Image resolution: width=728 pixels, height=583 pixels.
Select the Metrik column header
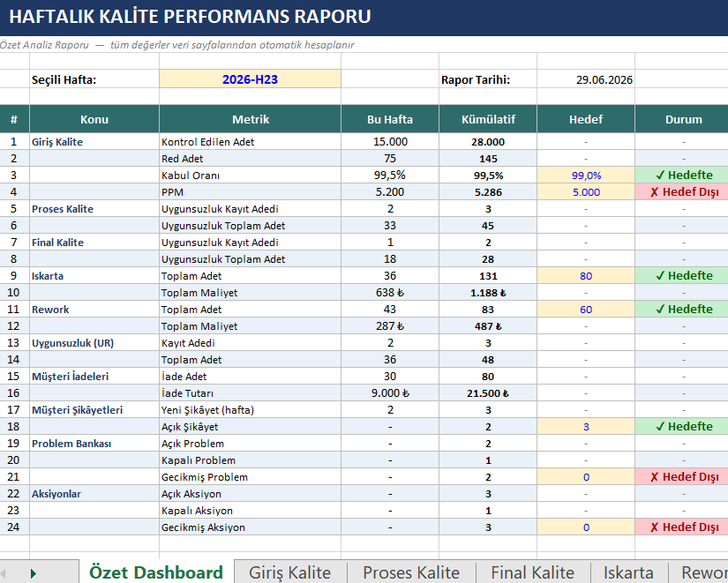click(x=251, y=119)
